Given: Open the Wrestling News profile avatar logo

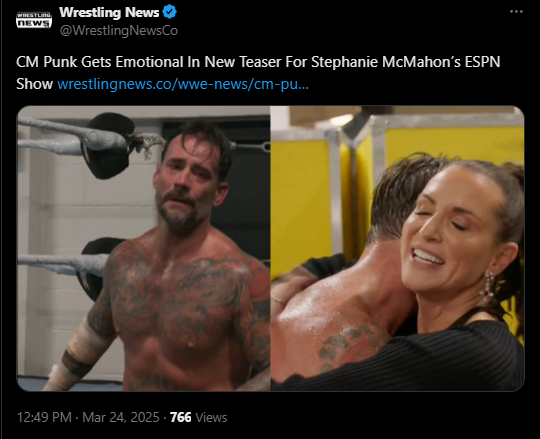Looking at the screenshot, I should (34, 20).
